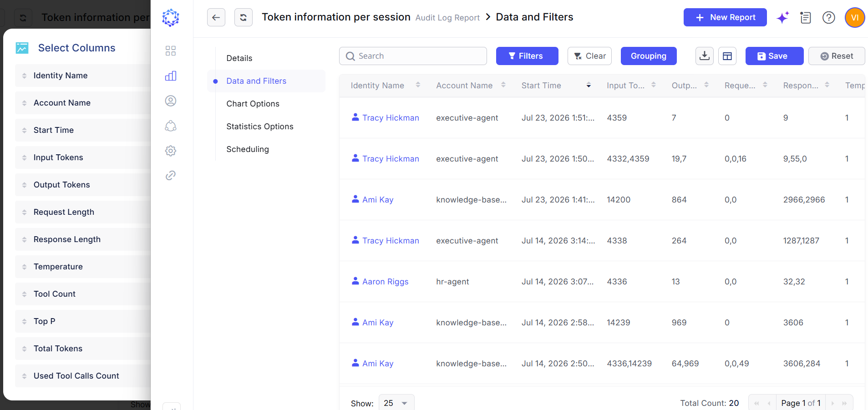This screenshot has height=410, width=868.
Task: Click Audit Log Report breadcrumb
Action: coord(447,18)
